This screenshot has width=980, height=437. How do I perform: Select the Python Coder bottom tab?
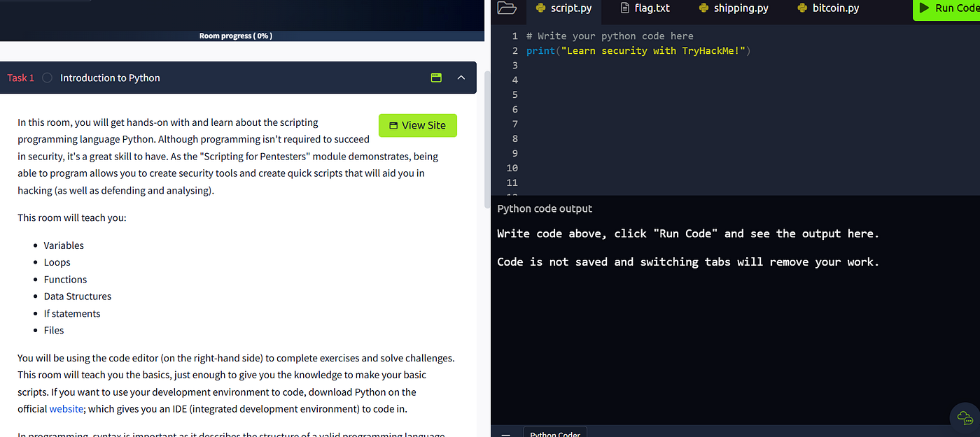pyautogui.click(x=555, y=432)
